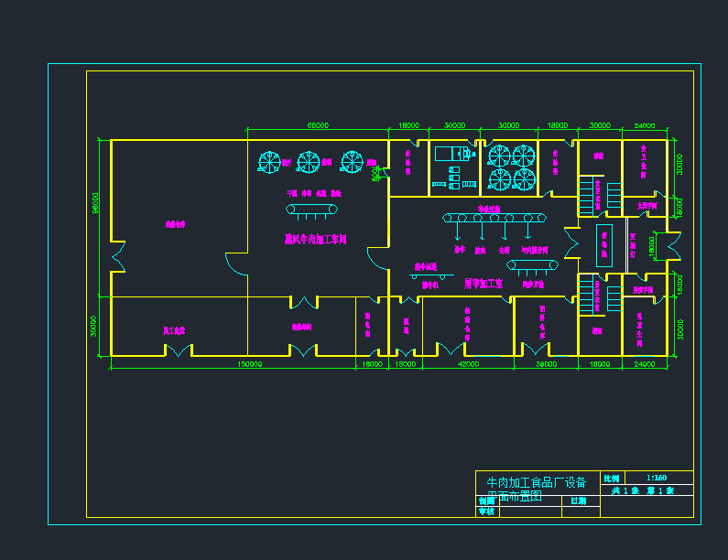This screenshot has width=728, height=560.
Task: Select the 审核 cell in the title block
Action: [485, 512]
